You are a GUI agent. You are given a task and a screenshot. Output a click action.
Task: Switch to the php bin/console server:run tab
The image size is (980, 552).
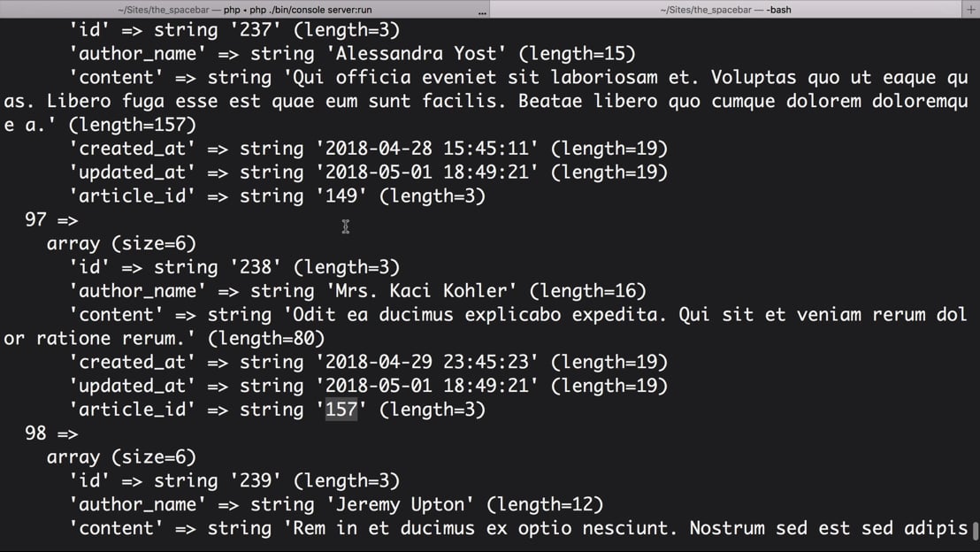point(244,10)
